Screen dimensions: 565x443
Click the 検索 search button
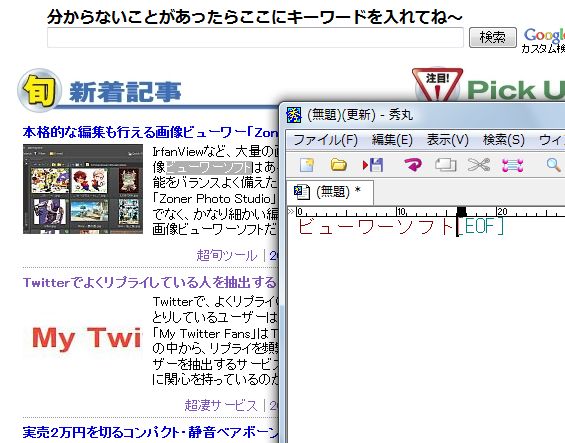point(493,37)
